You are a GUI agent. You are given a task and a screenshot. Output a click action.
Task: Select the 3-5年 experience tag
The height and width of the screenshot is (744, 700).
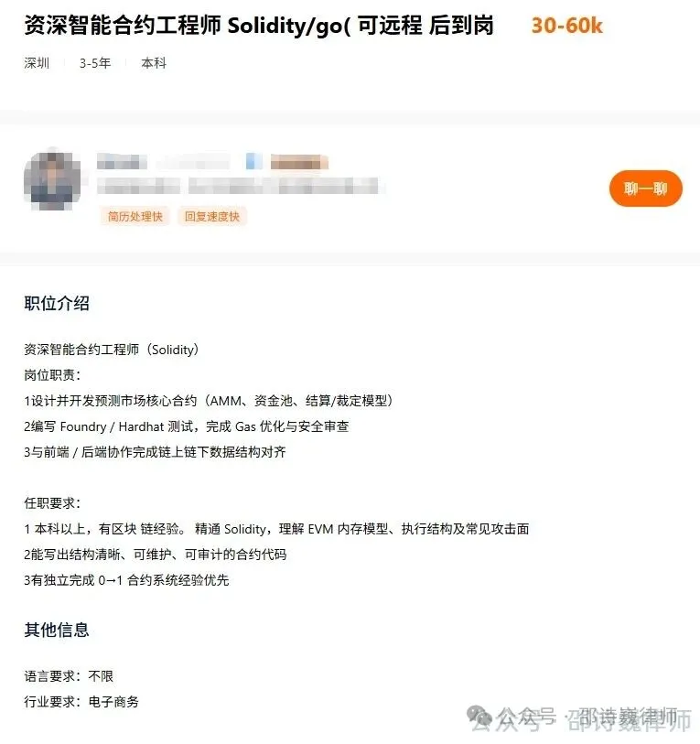pyautogui.click(x=95, y=63)
